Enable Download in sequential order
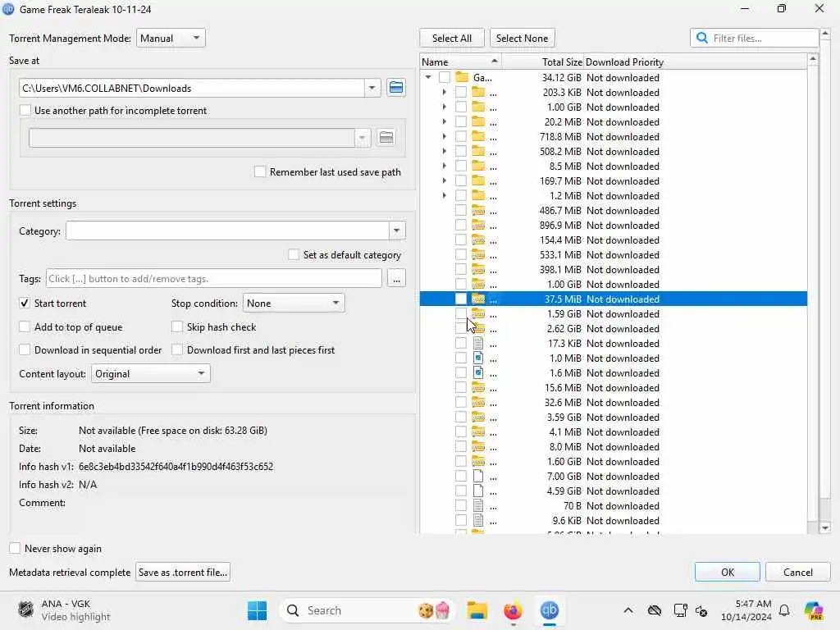This screenshot has height=630, width=840. pyautogui.click(x=25, y=349)
